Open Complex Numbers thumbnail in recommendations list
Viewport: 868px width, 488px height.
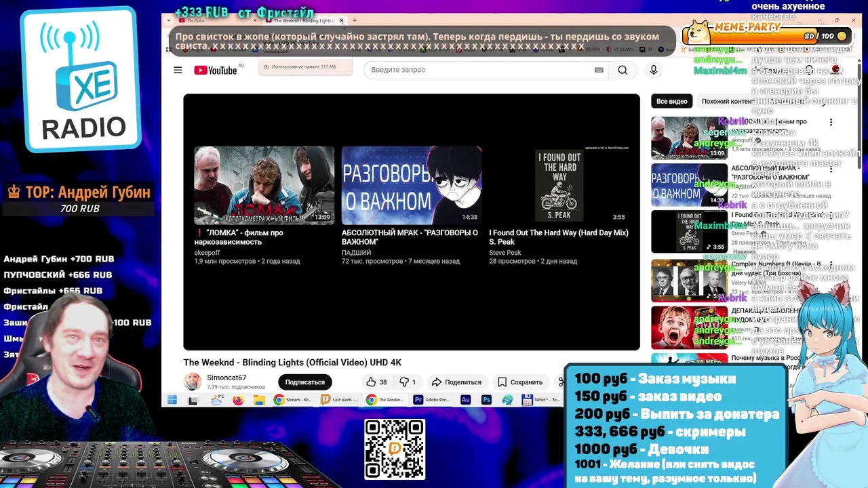(x=689, y=281)
